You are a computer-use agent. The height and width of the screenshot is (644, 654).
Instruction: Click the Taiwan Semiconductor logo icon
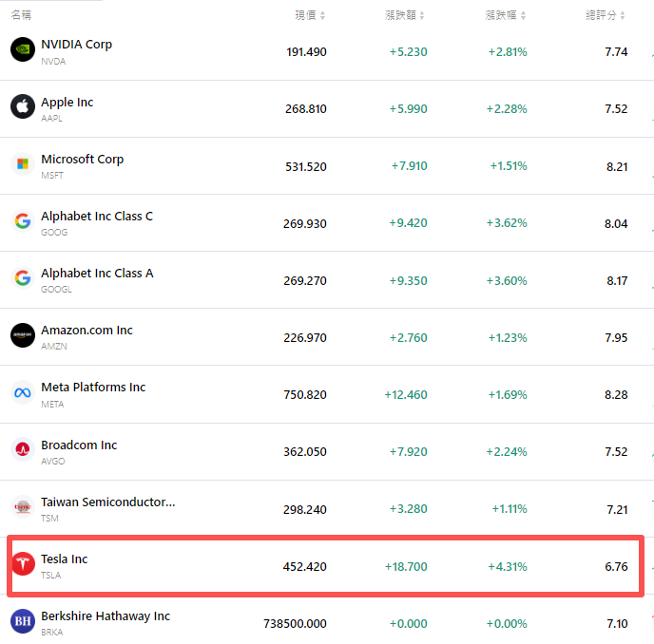click(23, 507)
